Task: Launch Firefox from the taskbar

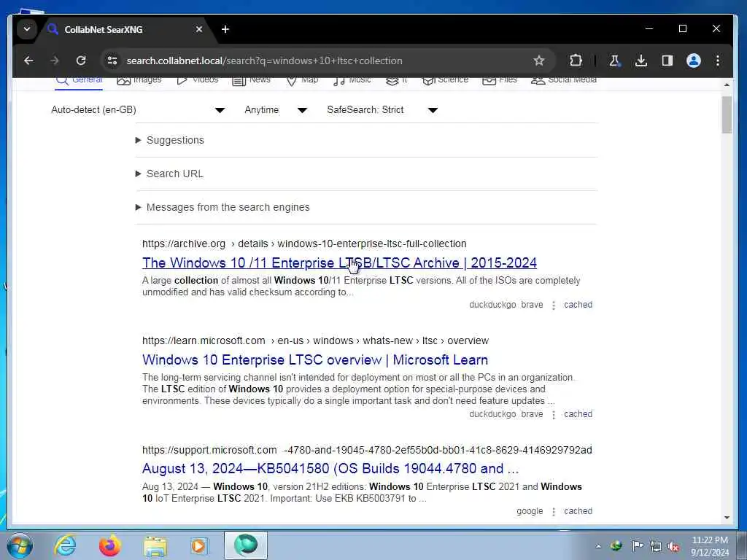Action: pos(109,545)
